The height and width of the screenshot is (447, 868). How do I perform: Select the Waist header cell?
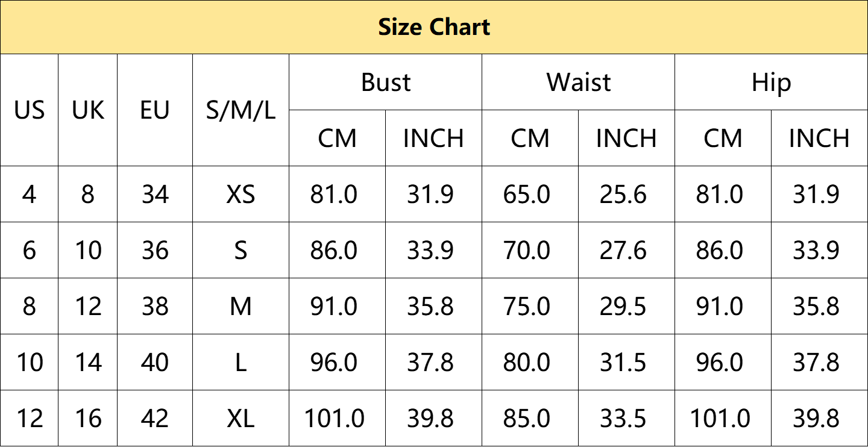click(x=579, y=82)
